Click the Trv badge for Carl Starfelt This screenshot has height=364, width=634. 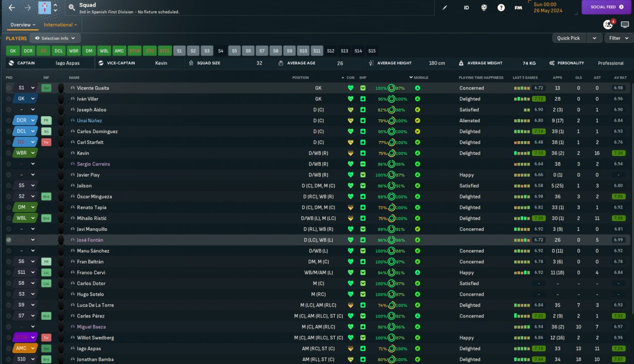[46, 143]
